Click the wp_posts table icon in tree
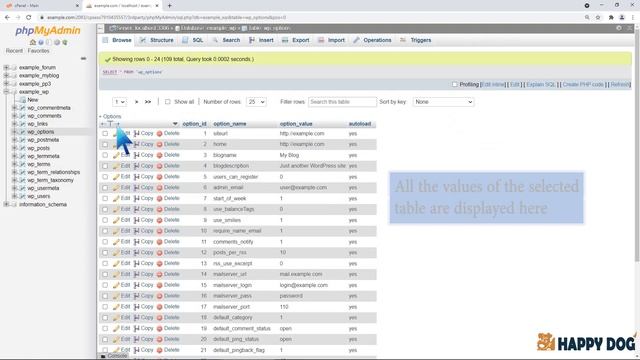The height and width of the screenshot is (360, 640). 23,148
